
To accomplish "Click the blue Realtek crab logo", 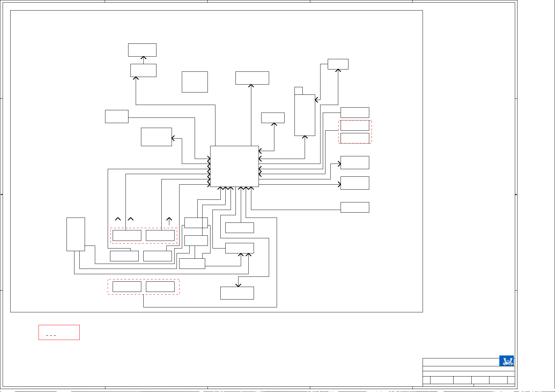I will click(507, 361).
